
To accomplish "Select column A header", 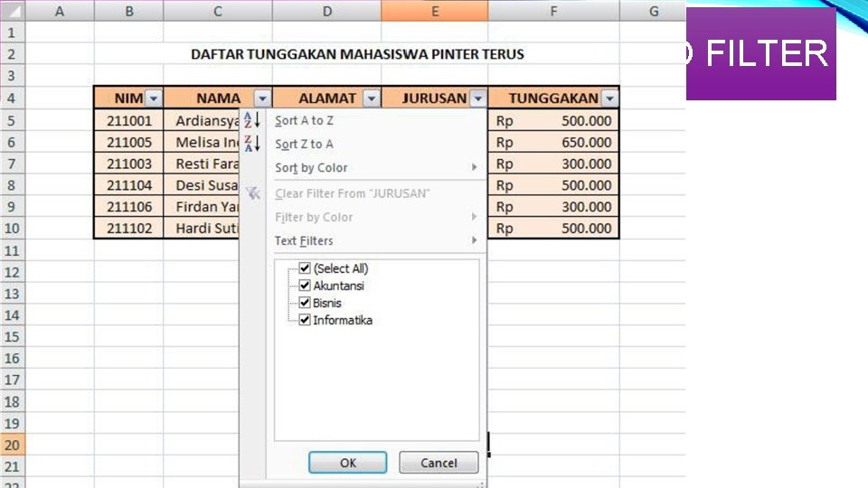I will [60, 11].
